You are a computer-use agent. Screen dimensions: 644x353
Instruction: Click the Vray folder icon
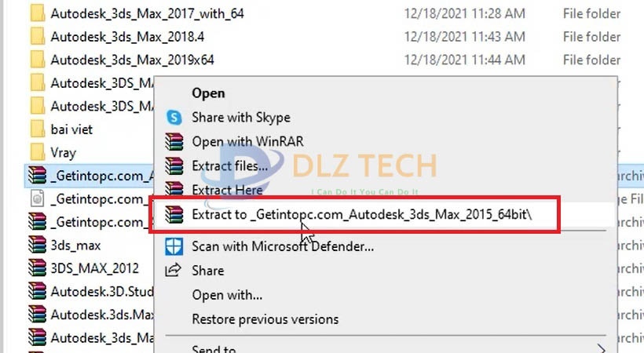point(38,152)
